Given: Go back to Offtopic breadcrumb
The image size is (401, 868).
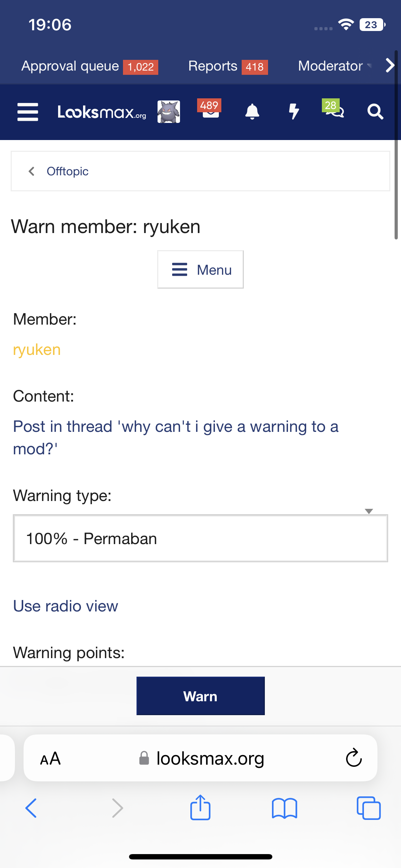Looking at the screenshot, I should point(67,171).
